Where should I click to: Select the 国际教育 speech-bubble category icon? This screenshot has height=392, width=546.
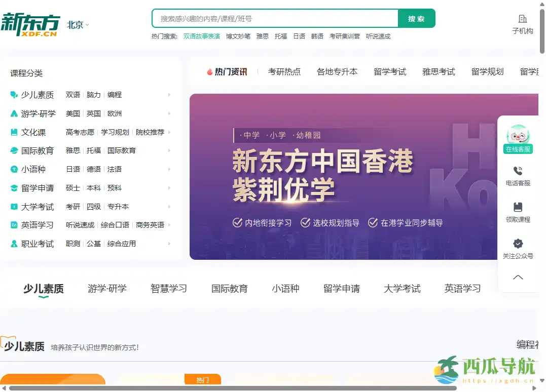click(x=13, y=150)
